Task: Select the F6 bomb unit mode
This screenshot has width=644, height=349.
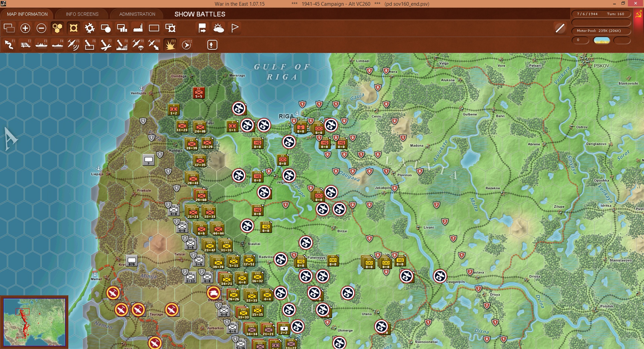Action: click(90, 45)
